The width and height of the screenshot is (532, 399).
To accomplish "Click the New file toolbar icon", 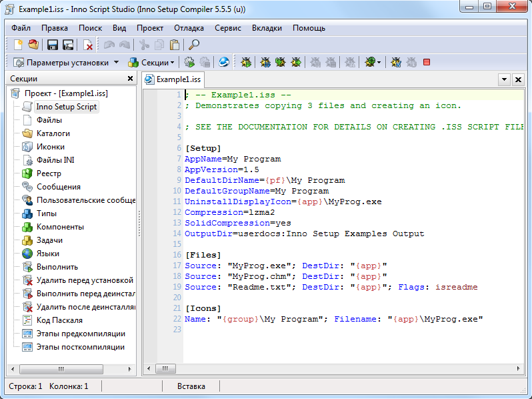I will (18, 45).
